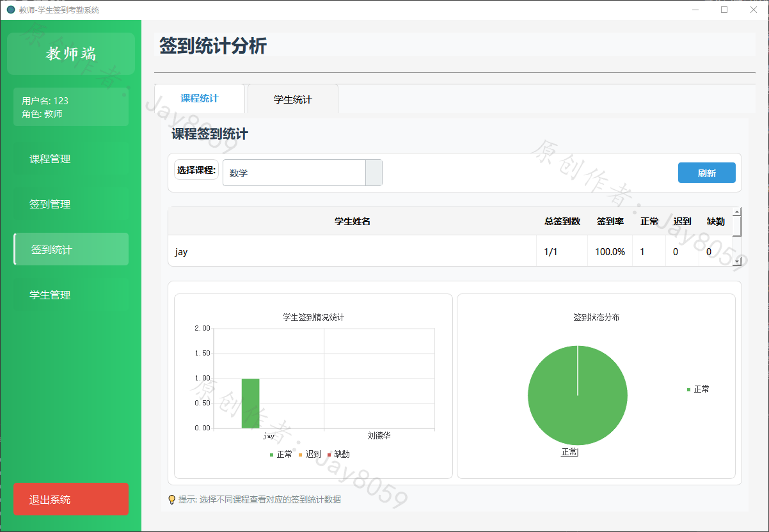The image size is (769, 532).
Task: Close the 教师-学生签到考勤系统 window
Action: [754, 10]
